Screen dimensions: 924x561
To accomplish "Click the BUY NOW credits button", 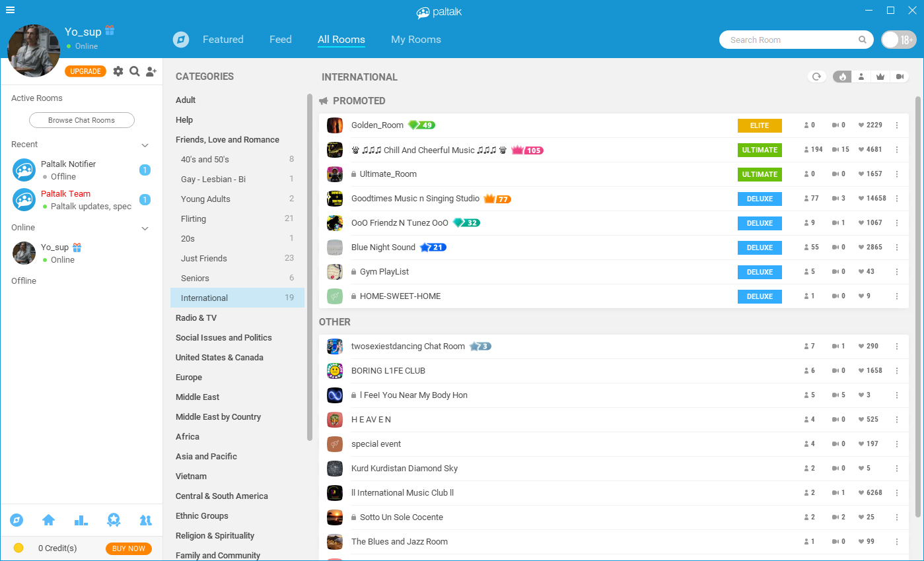I will (129, 548).
